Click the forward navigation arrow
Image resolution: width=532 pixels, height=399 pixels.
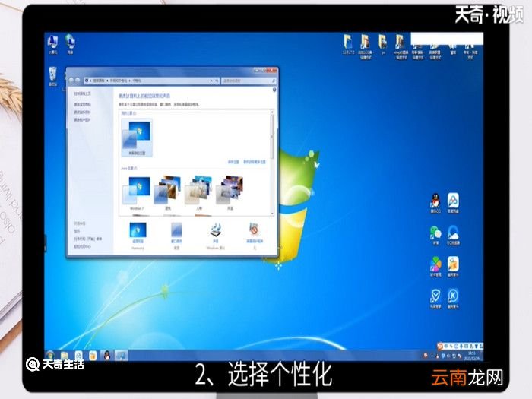(78, 81)
